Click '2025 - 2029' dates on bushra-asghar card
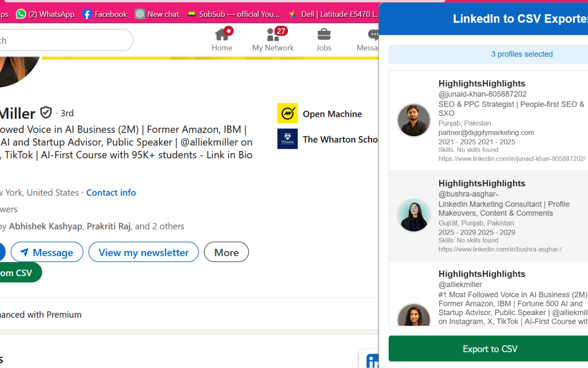 (x=477, y=232)
